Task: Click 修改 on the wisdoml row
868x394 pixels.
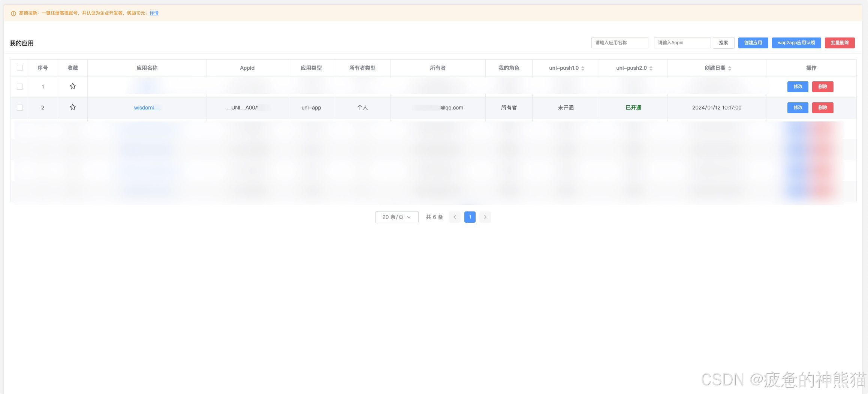Action: [x=798, y=108]
